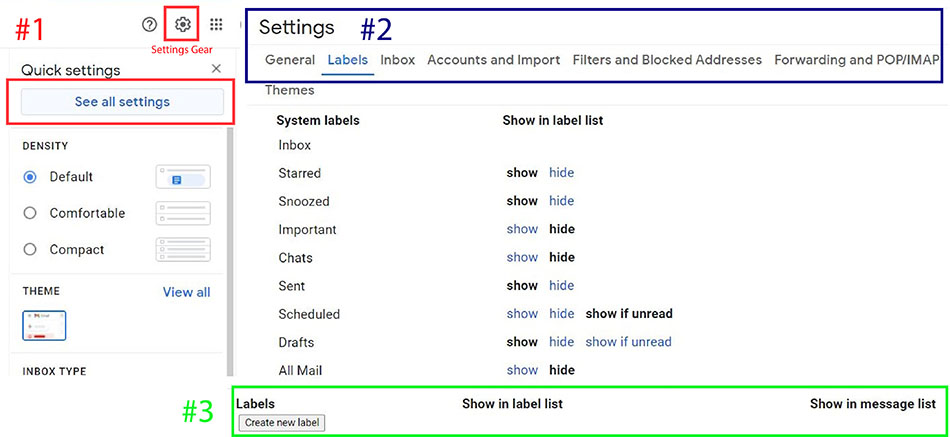Show the All Mail label
The width and height of the screenshot is (950, 437).
(x=522, y=370)
